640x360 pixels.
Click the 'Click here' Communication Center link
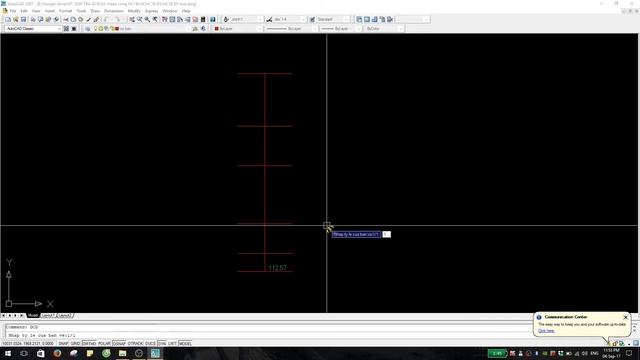coord(546,331)
